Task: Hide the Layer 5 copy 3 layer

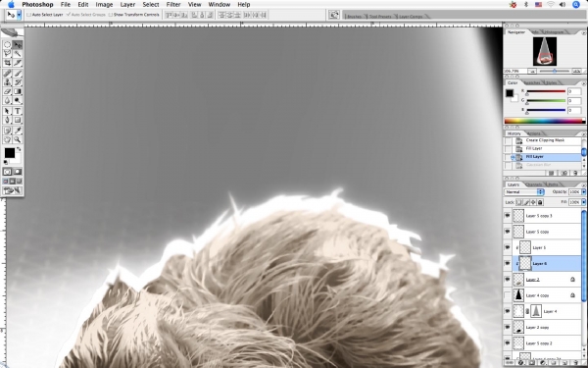Action: (508, 216)
